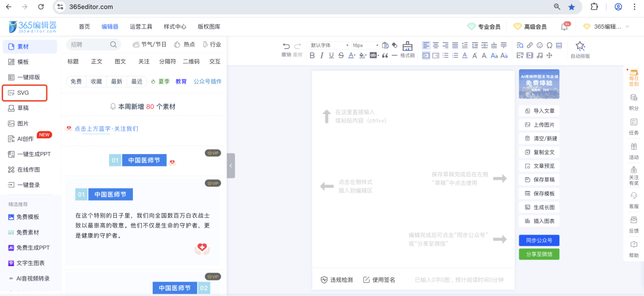Click the 同步公众号 button
Screen dimensions: 644x296
[538, 240]
